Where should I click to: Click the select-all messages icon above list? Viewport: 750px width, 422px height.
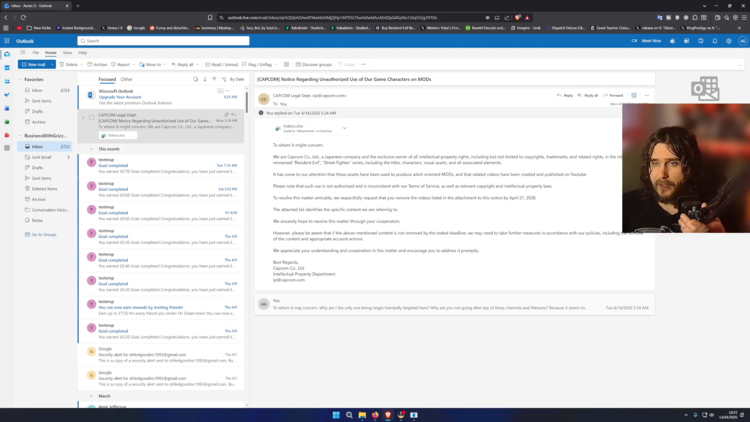click(195, 79)
